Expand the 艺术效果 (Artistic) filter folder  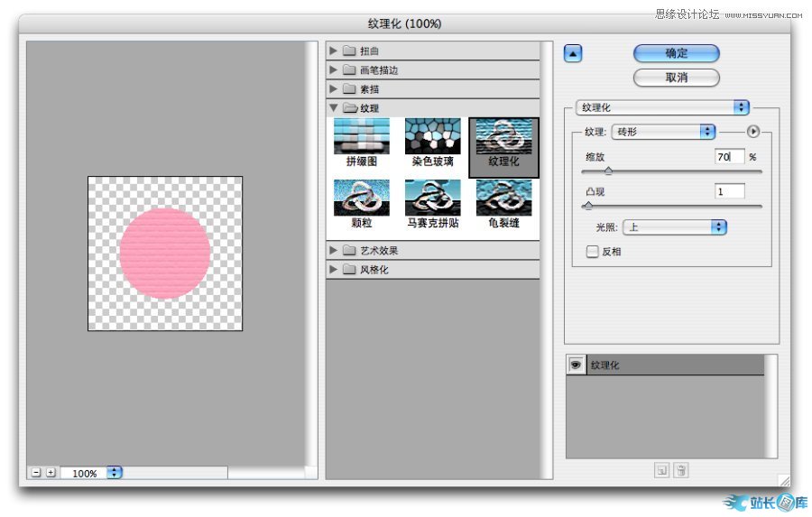[x=333, y=250]
